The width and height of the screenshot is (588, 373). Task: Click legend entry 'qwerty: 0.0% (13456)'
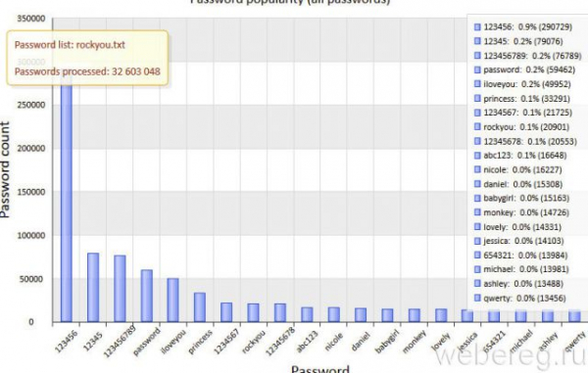coord(519,298)
